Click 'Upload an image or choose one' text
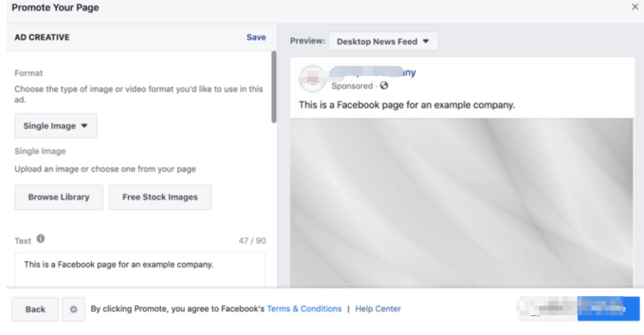This screenshot has width=644, height=335. 105,169
